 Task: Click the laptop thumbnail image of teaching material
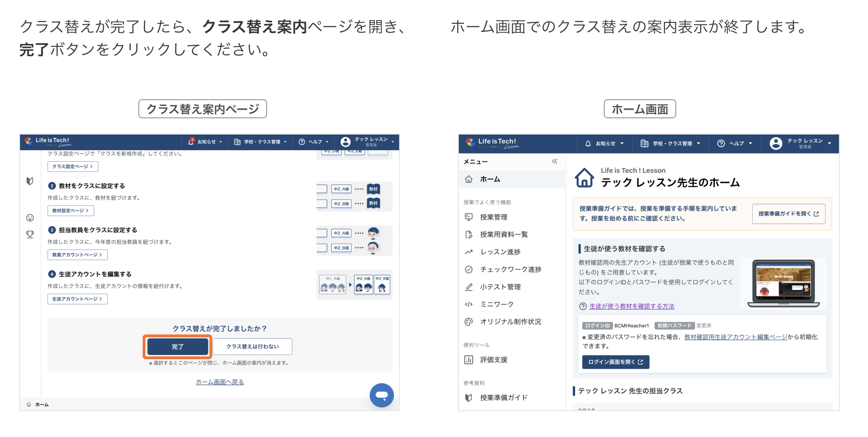(x=783, y=283)
